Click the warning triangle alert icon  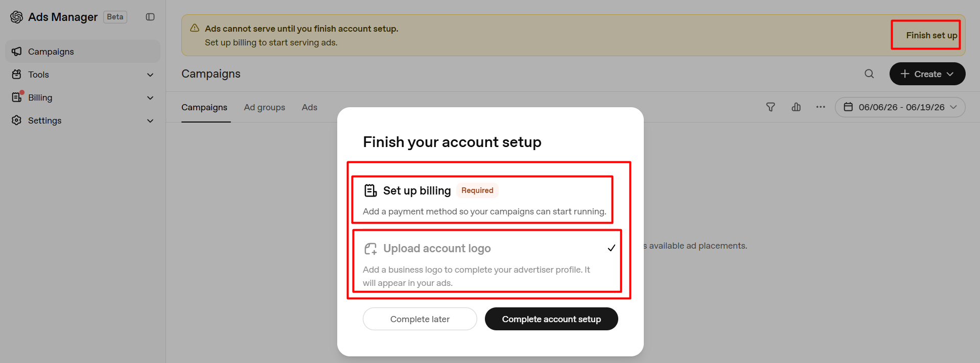195,28
